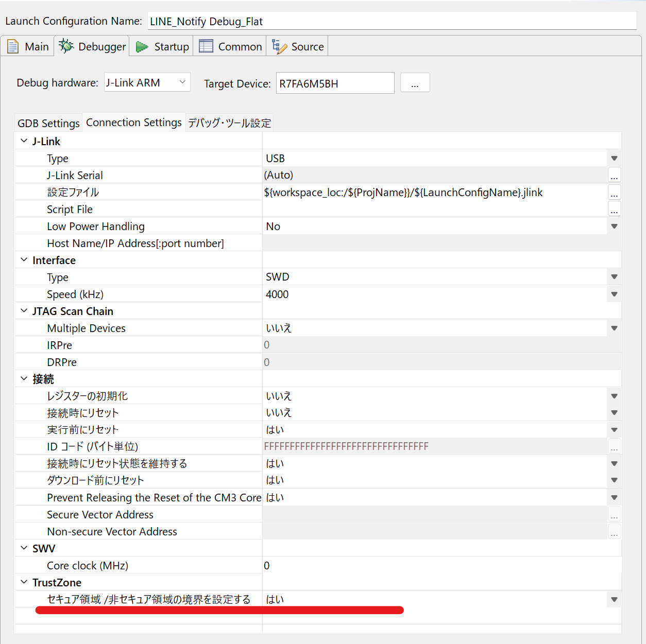
Task: Collapse the 接続 section
Action: pos(24,378)
